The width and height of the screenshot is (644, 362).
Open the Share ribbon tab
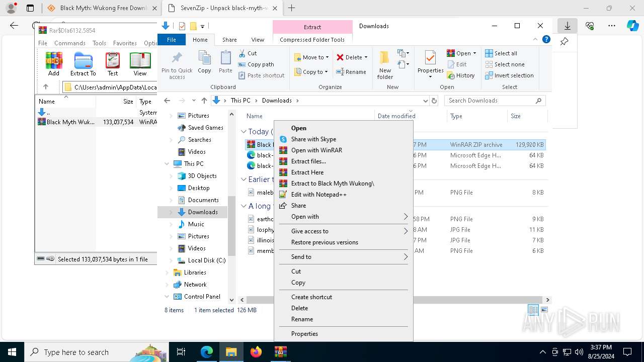(229, 40)
